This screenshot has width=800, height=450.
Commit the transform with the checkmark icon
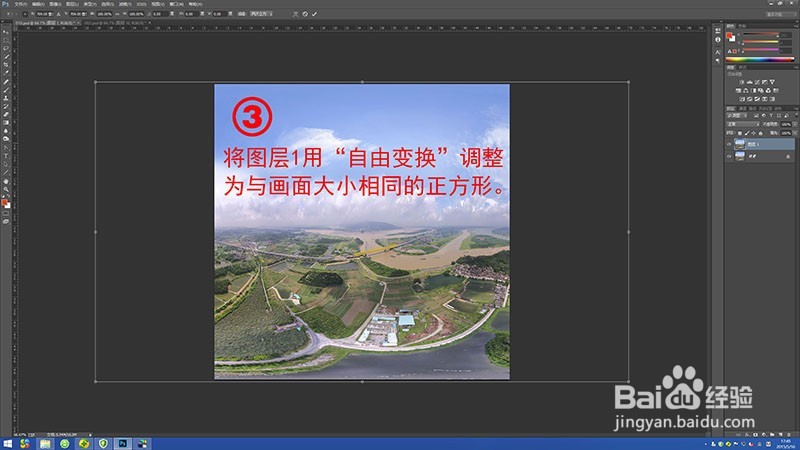pos(314,14)
